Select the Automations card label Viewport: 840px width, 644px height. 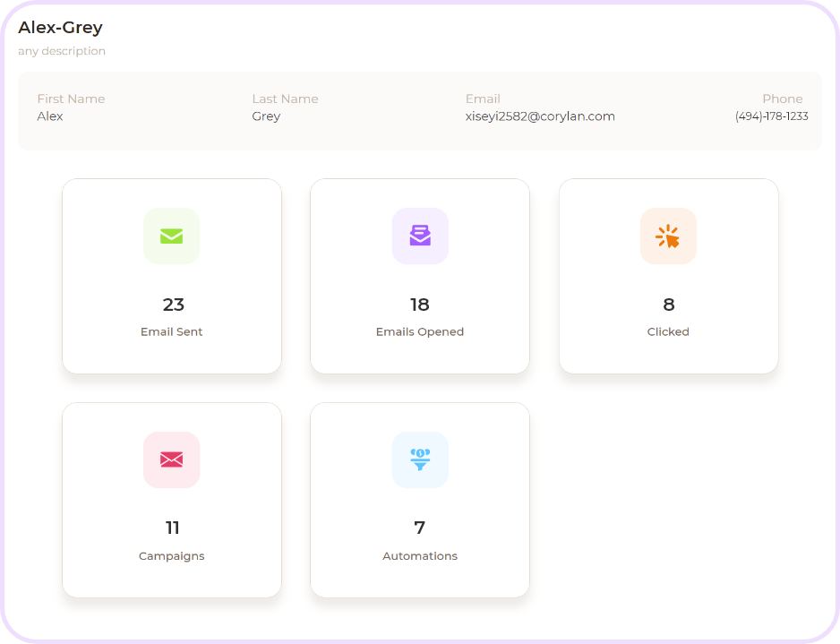pos(420,556)
